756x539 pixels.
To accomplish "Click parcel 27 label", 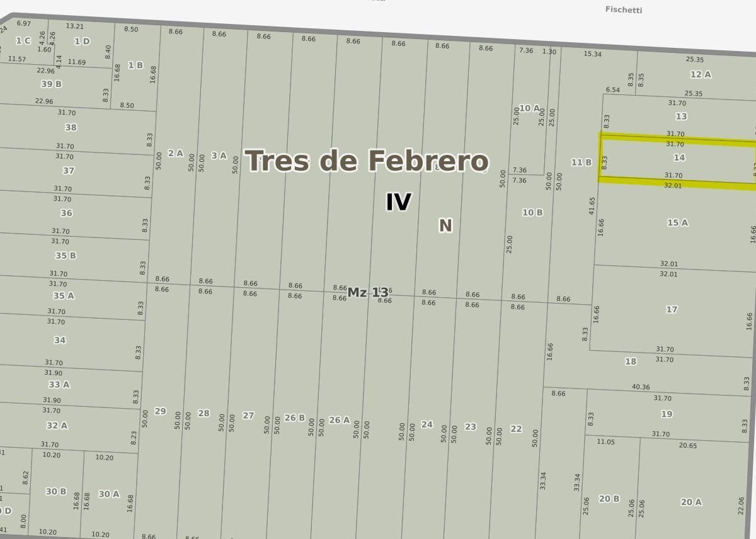I will tap(248, 416).
